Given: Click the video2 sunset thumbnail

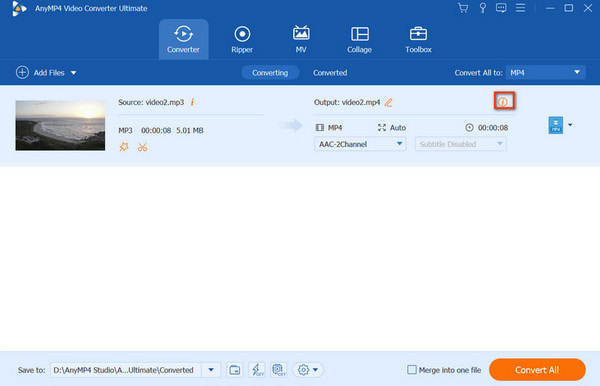Looking at the screenshot, I should [60, 125].
